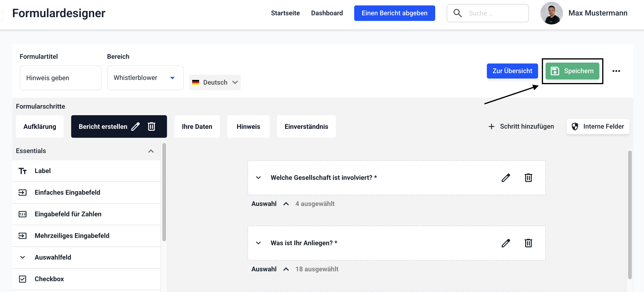
Task: Collapse the Auswahl '4 ausgewählt' list
Action: (x=286, y=204)
